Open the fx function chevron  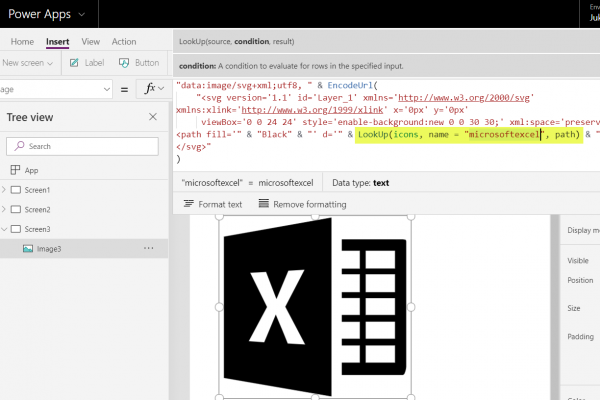click(161, 89)
